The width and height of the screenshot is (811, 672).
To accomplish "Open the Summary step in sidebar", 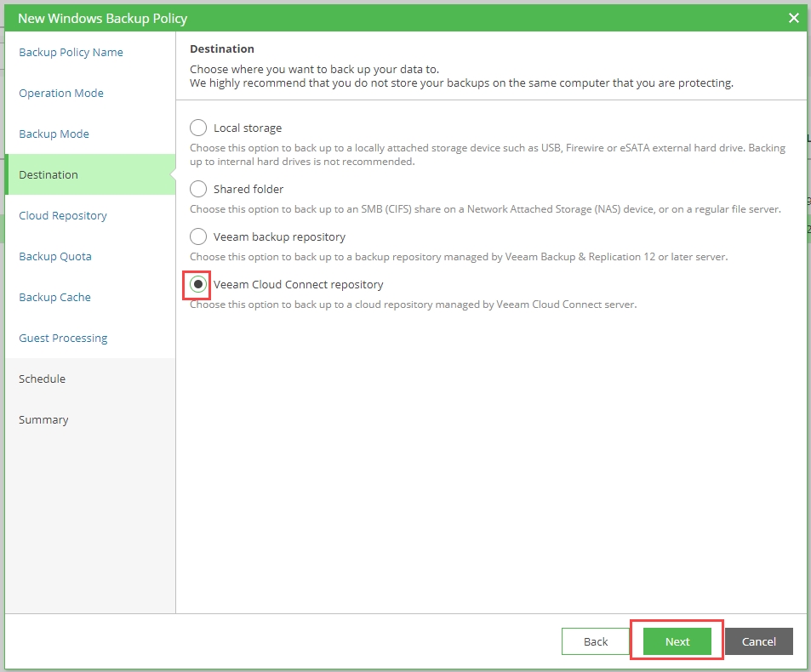I will [x=43, y=419].
